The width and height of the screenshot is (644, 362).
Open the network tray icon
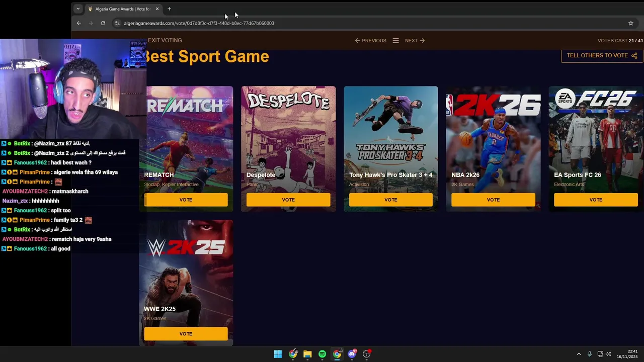click(x=600, y=354)
